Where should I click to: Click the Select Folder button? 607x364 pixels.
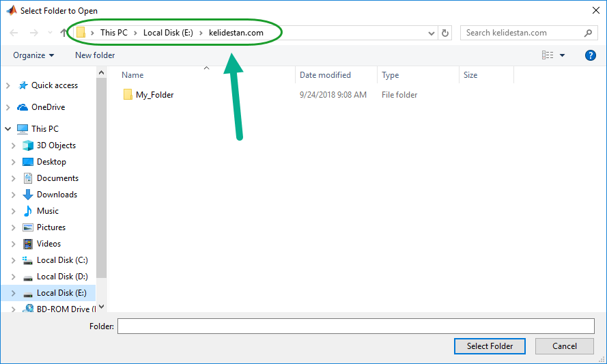coord(490,346)
